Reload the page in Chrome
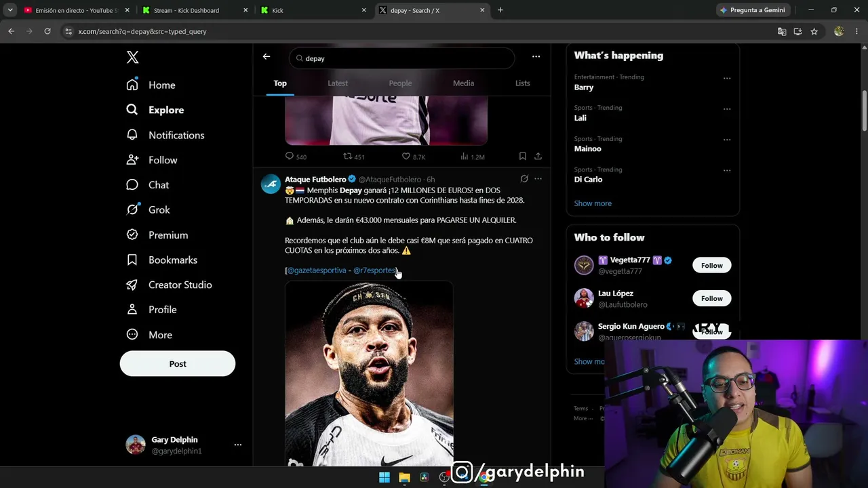The width and height of the screenshot is (868, 488). (47, 31)
